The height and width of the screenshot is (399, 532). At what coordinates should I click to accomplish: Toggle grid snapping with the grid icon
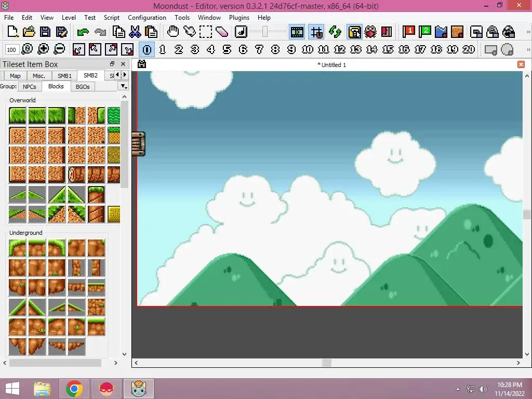(x=316, y=32)
